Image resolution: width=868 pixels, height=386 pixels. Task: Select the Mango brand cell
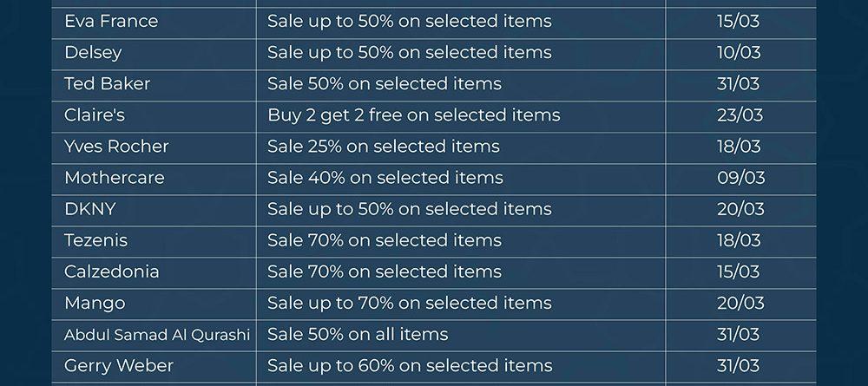(x=95, y=303)
